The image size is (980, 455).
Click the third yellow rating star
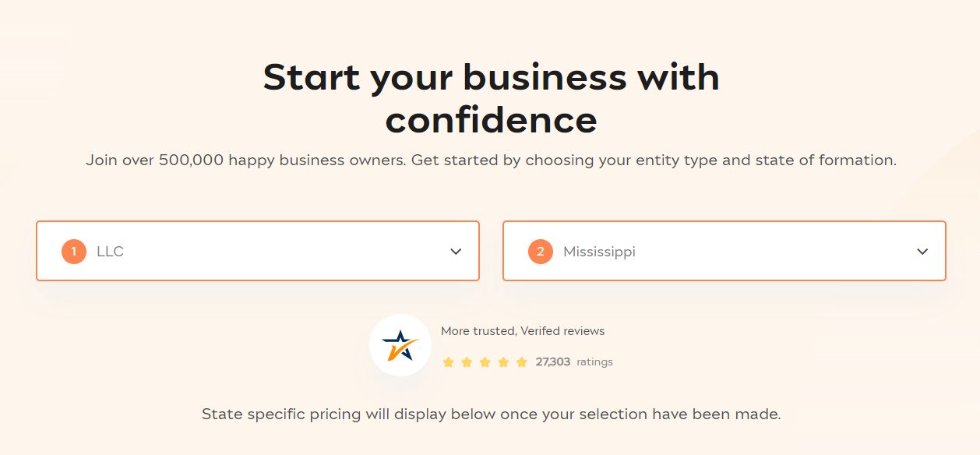[485, 362]
